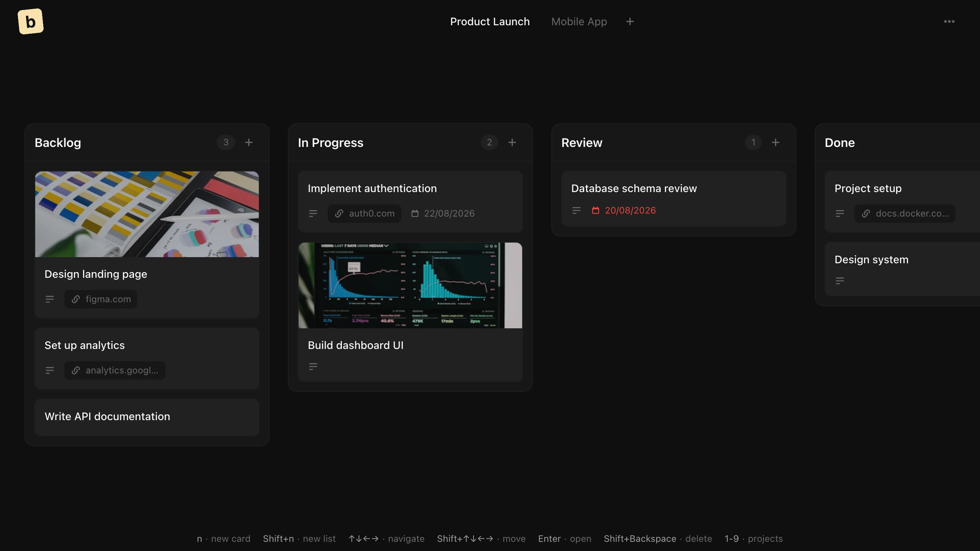
Task: Open the three-dot more options menu
Action: [x=949, y=21]
